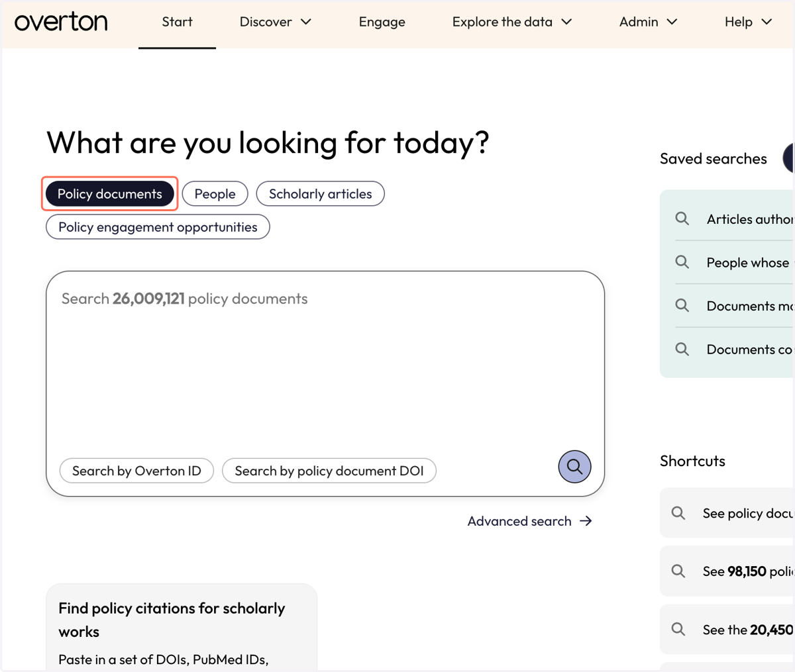Open the Start tab
This screenshot has height=672, width=795.
(x=177, y=22)
